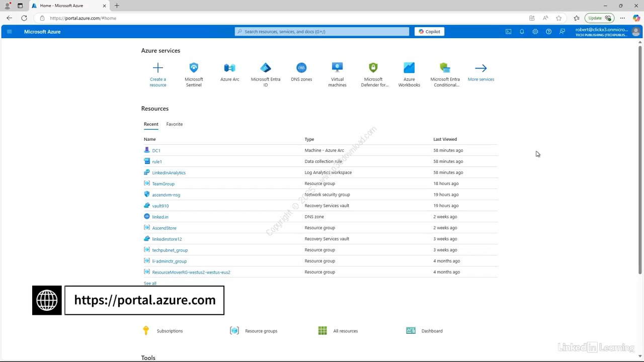
Task: Open All resources grid icon
Action: point(323,330)
